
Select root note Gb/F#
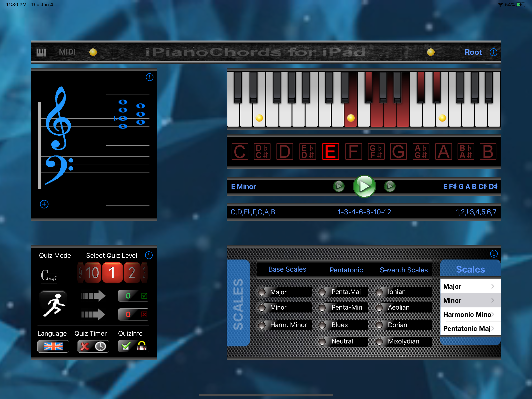(376, 151)
